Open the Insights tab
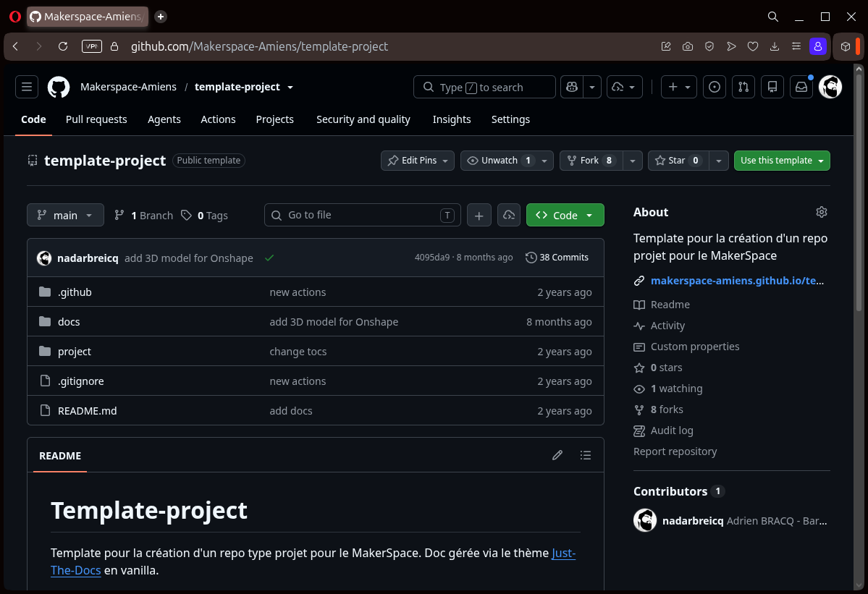Viewport: 868px width, 594px height. (x=452, y=119)
